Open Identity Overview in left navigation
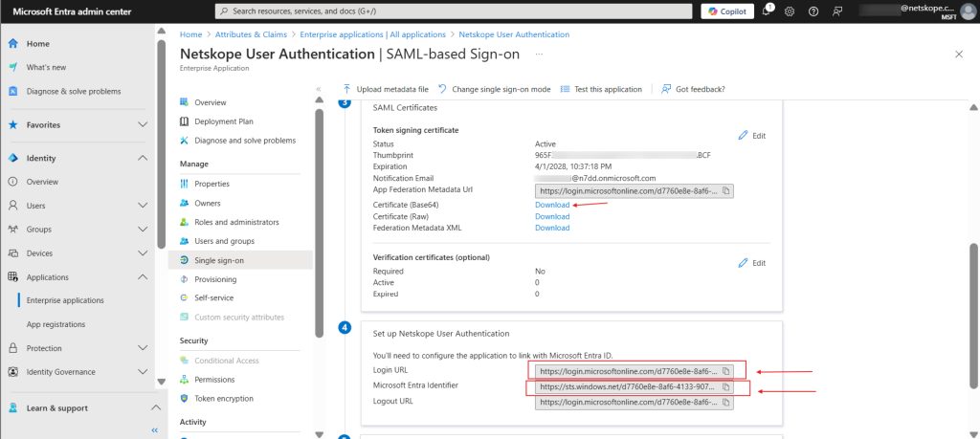Viewport: 980px width, 439px height. (x=42, y=182)
